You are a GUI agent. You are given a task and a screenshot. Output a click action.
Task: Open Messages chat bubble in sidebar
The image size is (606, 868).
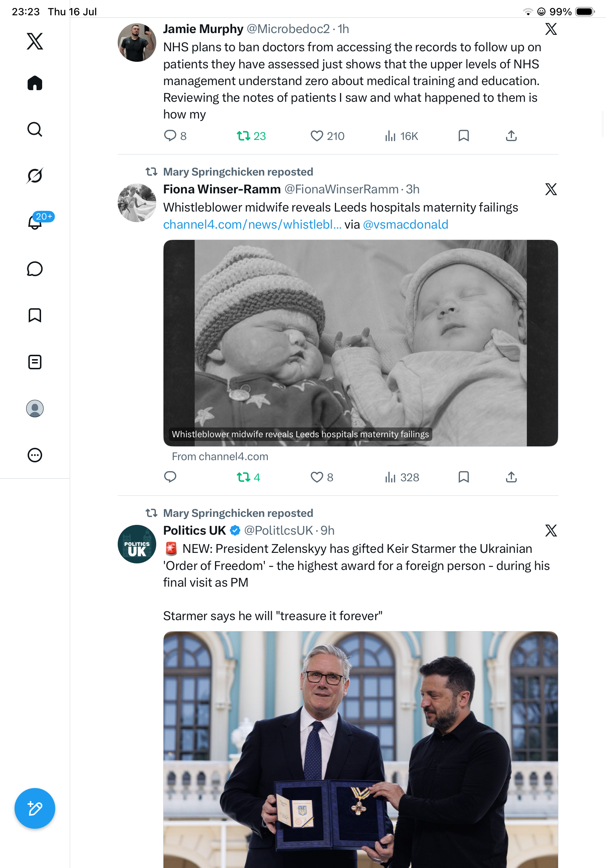coord(35,269)
